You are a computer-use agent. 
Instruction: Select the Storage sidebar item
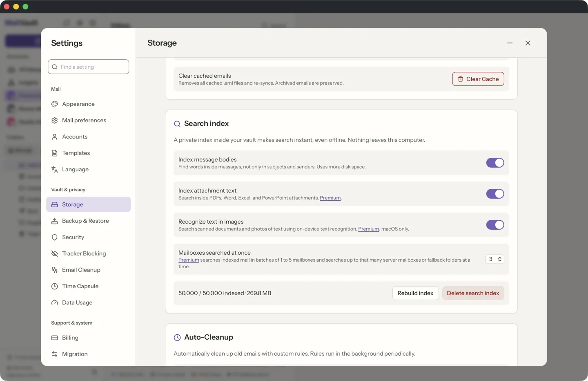click(88, 204)
